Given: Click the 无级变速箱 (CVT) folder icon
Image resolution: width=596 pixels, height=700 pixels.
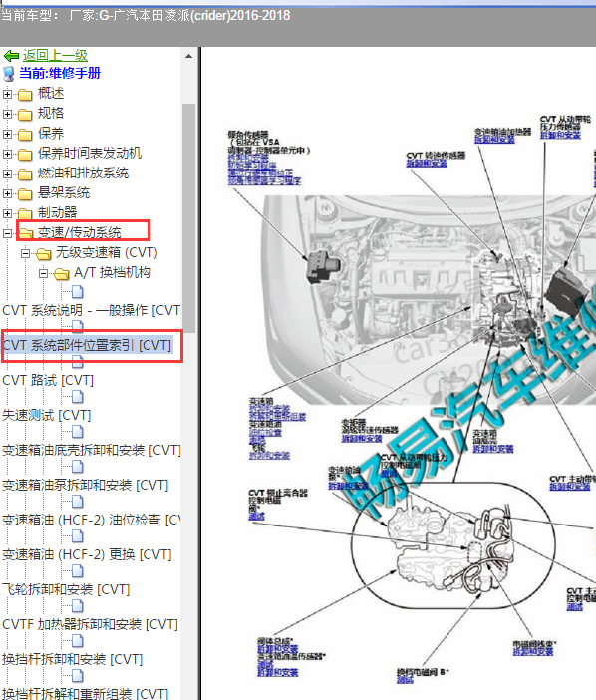Looking at the screenshot, I should 43,253.
